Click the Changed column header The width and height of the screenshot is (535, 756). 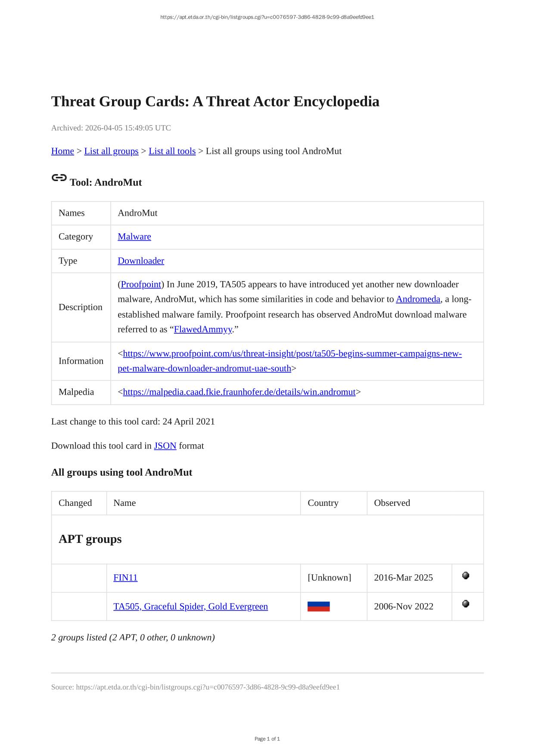[x=75, y=503]
